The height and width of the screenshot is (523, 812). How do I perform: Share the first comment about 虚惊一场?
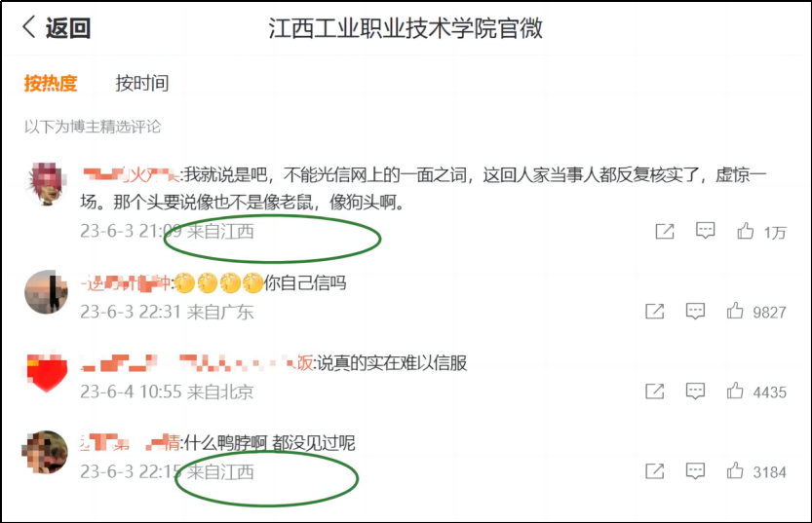[665, 231]
